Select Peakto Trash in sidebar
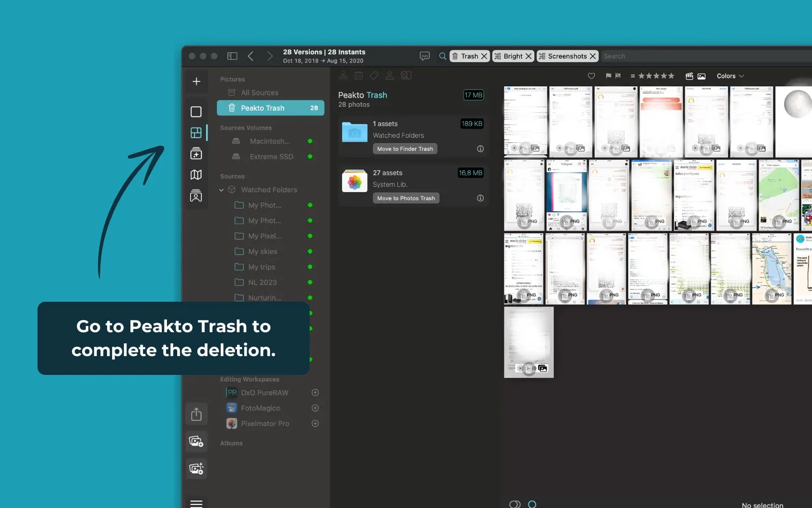The image size is (812, 508). (x=270, y=108)
